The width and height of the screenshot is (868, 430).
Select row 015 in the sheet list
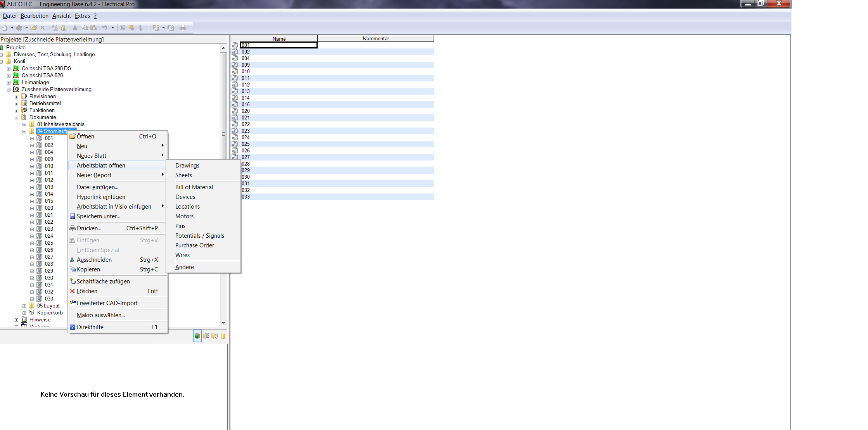(333, 105)
